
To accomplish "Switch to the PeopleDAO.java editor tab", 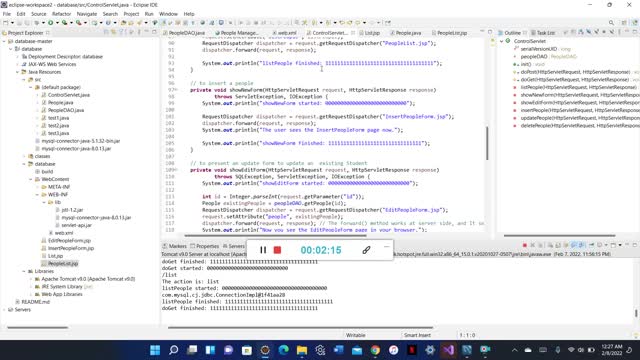I will [x=186, y=33].
